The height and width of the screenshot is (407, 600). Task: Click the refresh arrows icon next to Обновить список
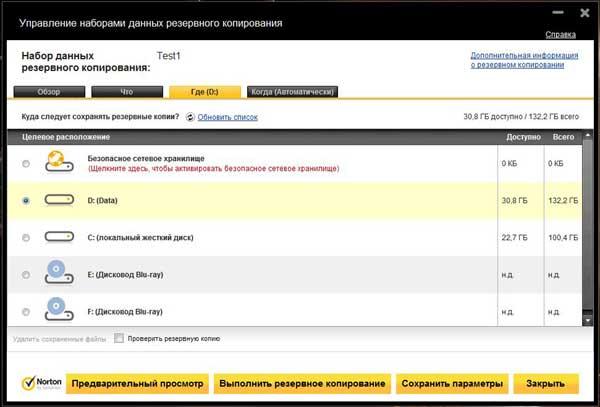[190, 117]
